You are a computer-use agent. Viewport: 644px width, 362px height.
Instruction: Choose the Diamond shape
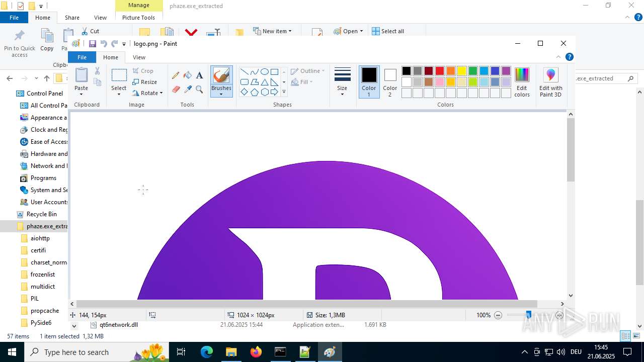244,92
